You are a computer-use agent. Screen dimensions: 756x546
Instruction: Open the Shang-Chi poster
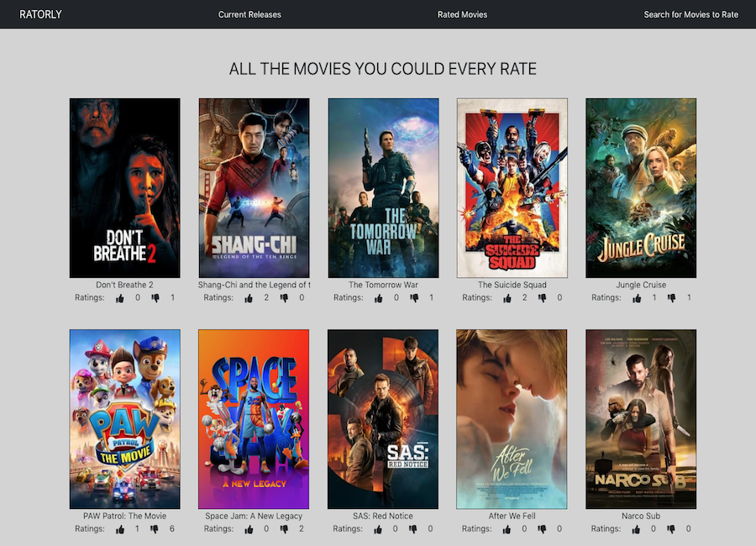tap(254, 188)
